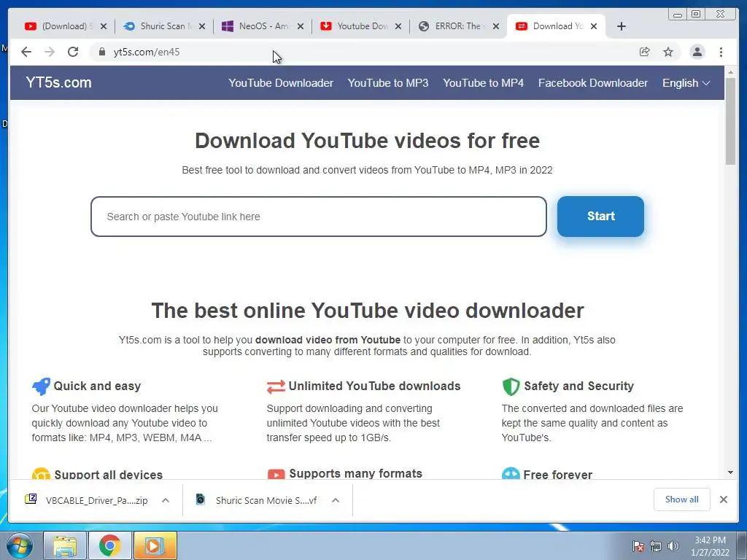This screenshot has height=560, width=747.
Task: Click the Support all devices yellow icon
Action: [41, 474]
